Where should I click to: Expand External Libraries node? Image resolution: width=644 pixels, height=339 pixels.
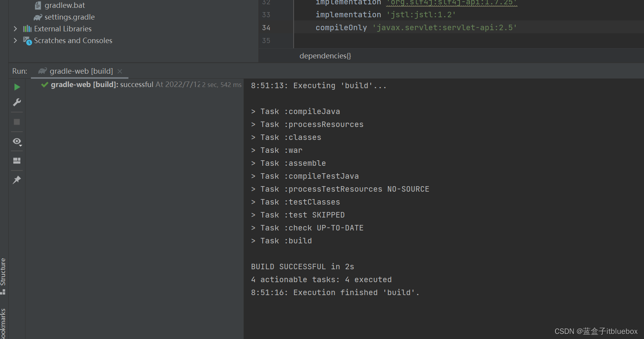click(15, 29)
